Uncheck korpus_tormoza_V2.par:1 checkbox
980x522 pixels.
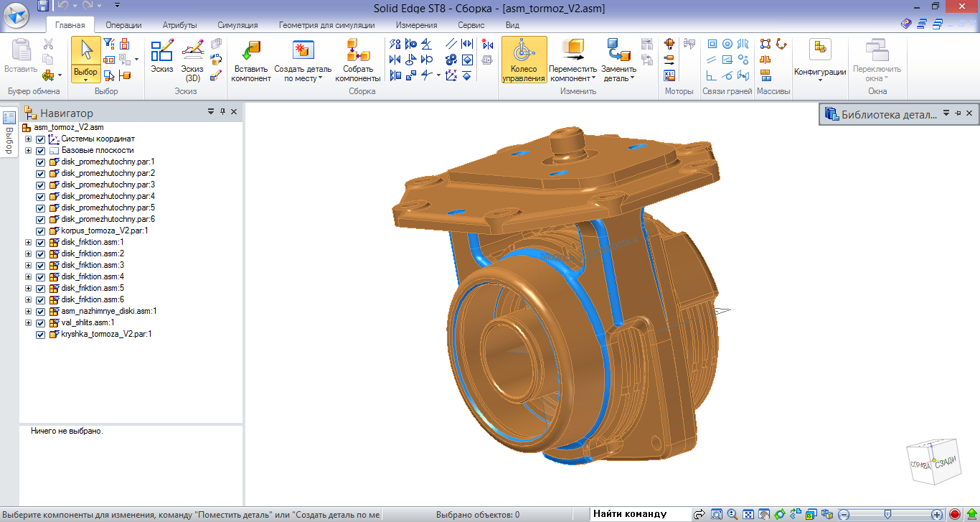pos(41,231)
